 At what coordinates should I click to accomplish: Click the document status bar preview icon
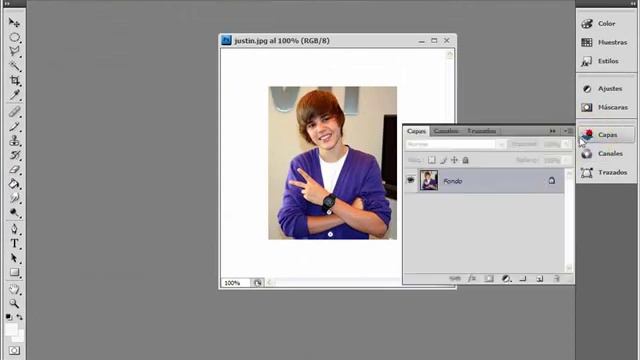pyautogui.click(x=258, y=282)
